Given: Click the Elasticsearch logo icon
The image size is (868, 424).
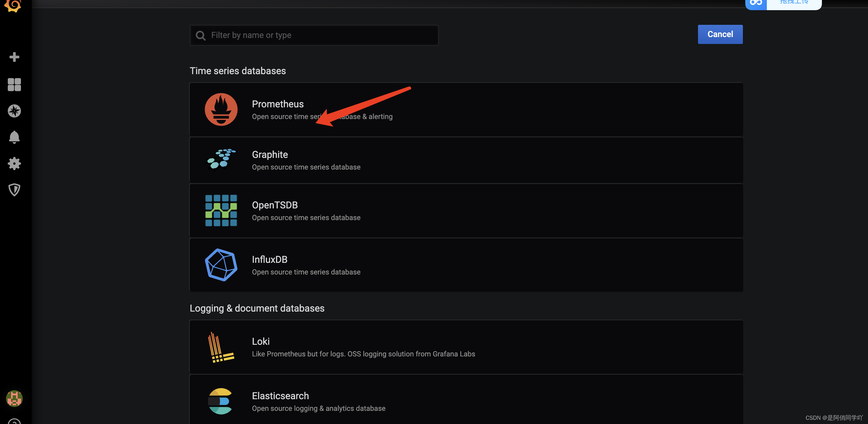Looking at the screenshot, I should tap(220, 401).
